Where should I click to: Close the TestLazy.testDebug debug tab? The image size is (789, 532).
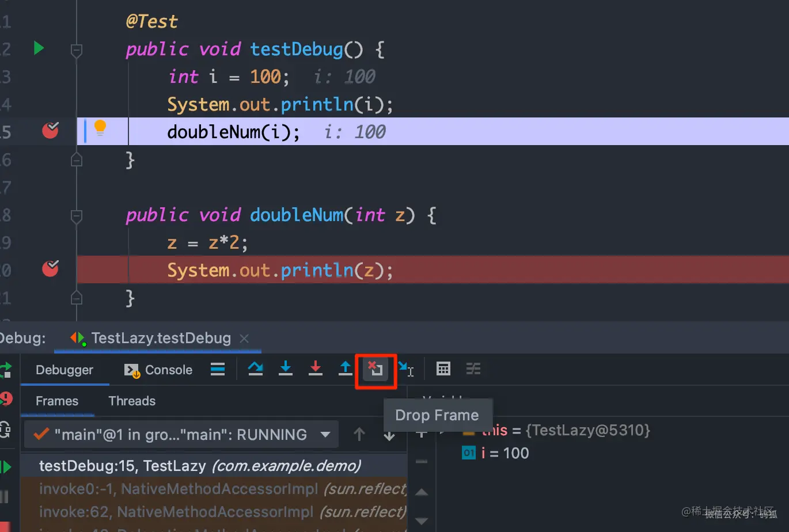coord(244,339)
